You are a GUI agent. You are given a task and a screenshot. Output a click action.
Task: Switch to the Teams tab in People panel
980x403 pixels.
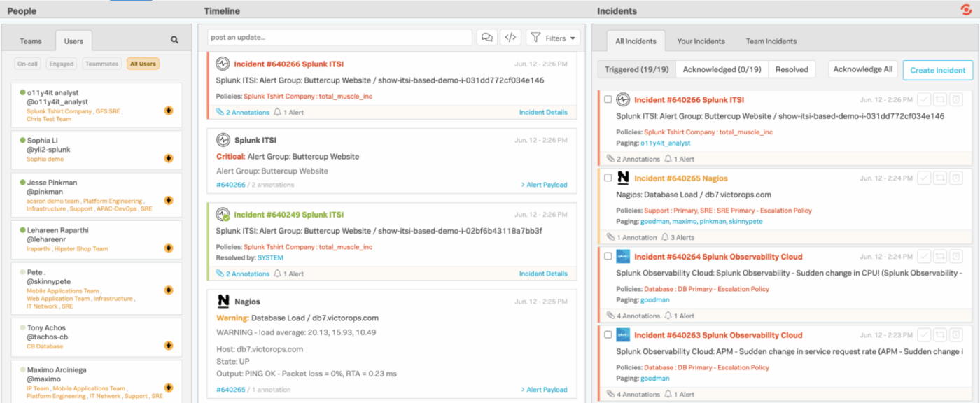point(31,41)
